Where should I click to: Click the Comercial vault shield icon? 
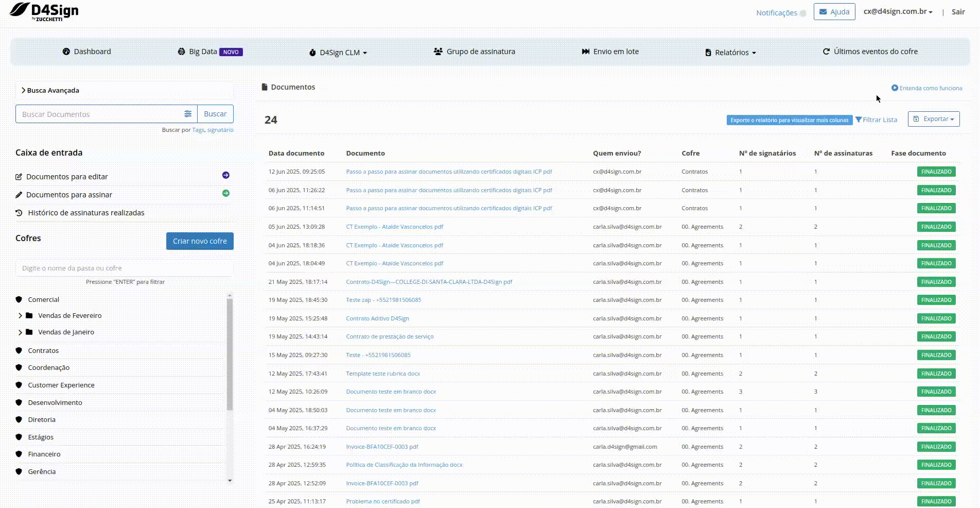click(19, 299)
